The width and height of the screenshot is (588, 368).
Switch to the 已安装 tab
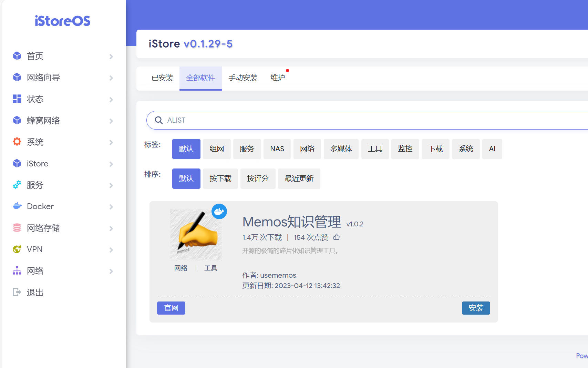(x=162, y=78)
